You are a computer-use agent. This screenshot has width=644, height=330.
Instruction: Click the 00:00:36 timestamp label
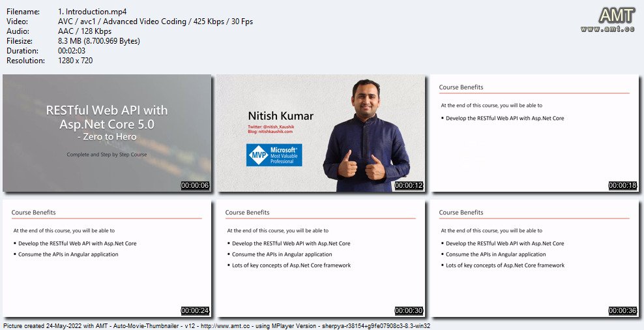623,310
